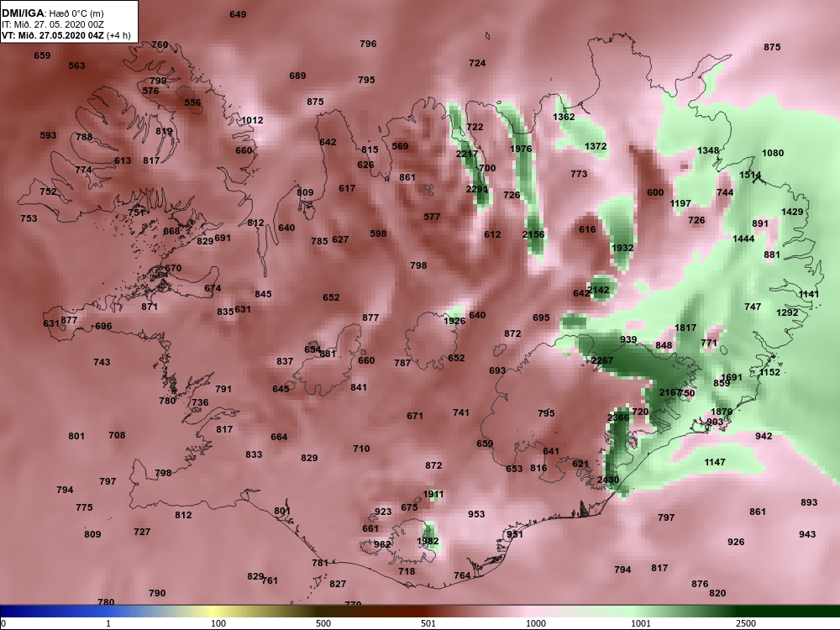The height and width of the screenshot is (630, 840).
Task: Select the 1514 height value
Action: pyautogui.click(x=750, y=175)
